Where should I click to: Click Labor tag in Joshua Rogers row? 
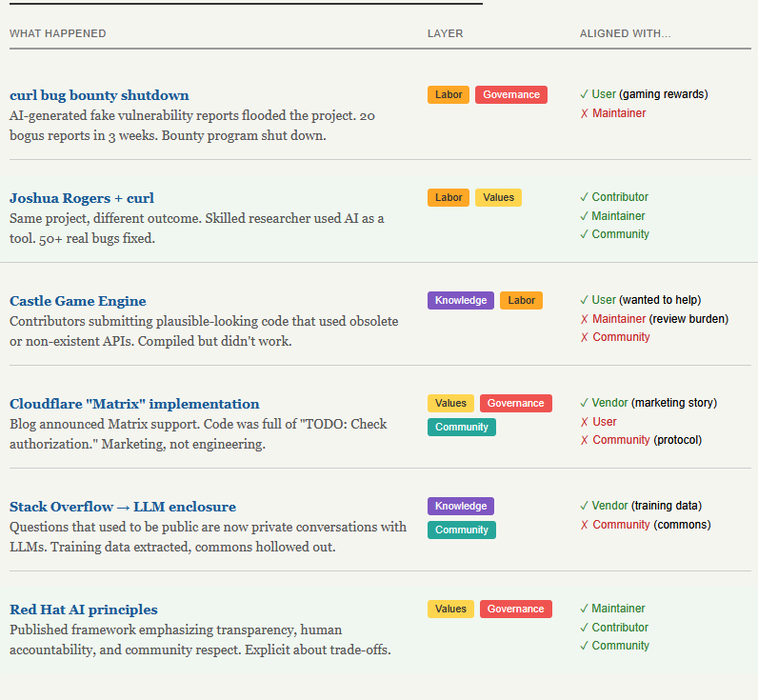coord(449,198)
